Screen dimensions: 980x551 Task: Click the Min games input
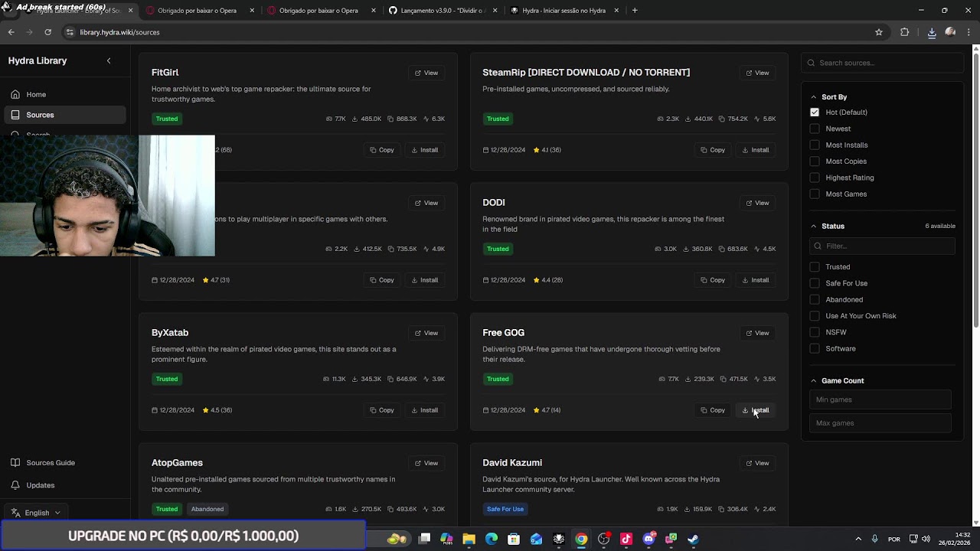[880, 399]
